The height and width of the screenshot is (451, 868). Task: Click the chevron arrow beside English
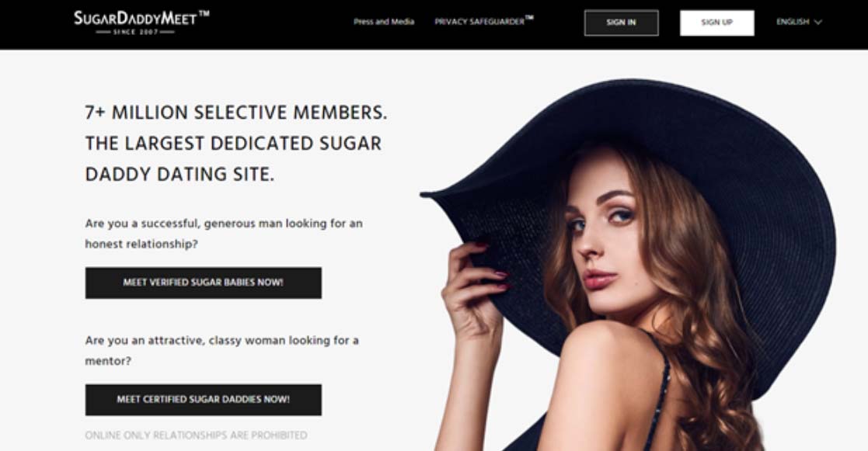point(818,22)
